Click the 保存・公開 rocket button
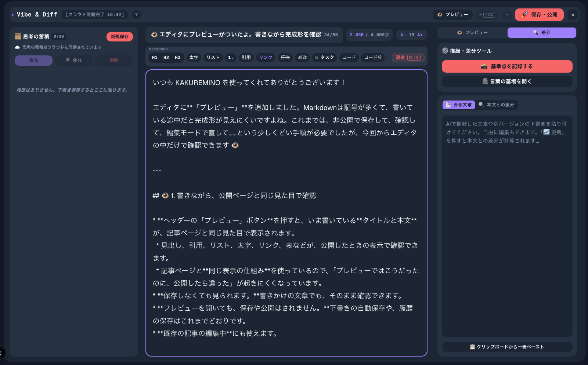Image resolution: width=588 pixels, height=365 pixels. (539, 15)
